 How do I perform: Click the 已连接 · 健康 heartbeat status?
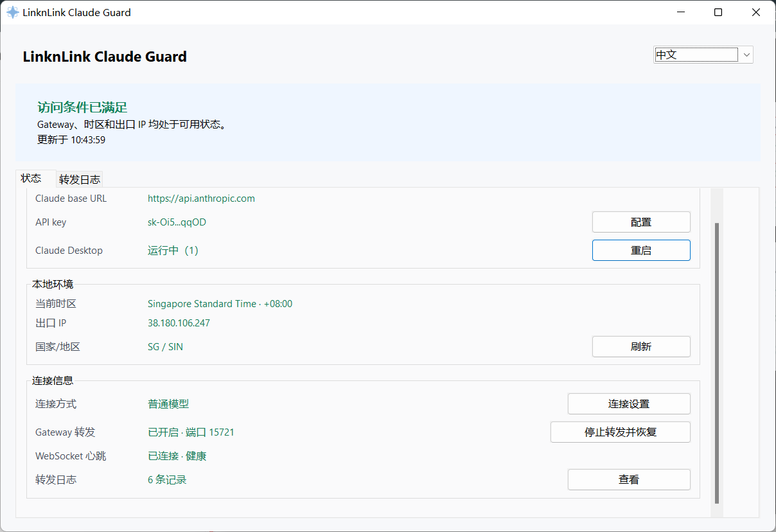point(177,456)
